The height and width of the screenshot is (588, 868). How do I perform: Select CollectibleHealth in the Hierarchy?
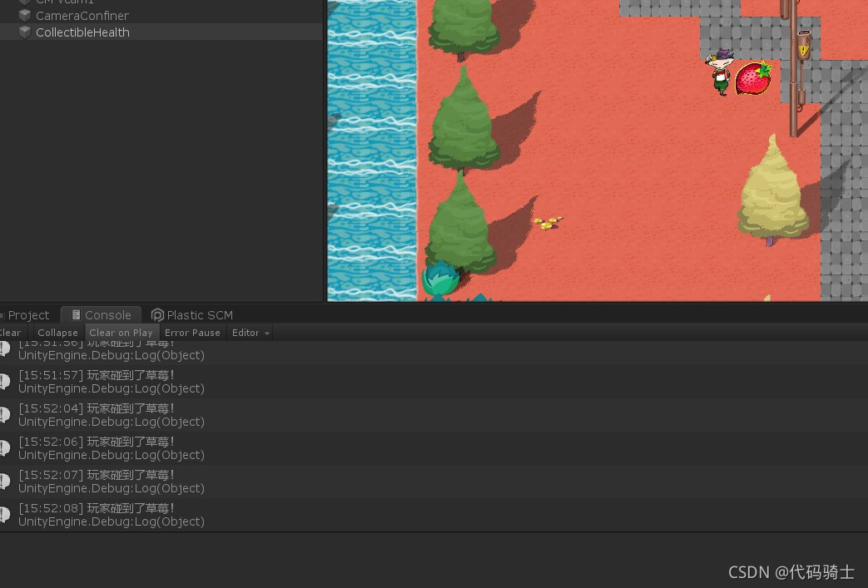pyautogui.click(x=82, y=32)
